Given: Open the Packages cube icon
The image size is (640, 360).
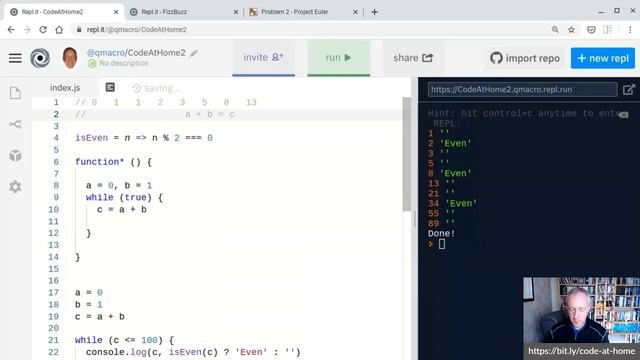Looking at the screenshot, I should click(15, 156).
